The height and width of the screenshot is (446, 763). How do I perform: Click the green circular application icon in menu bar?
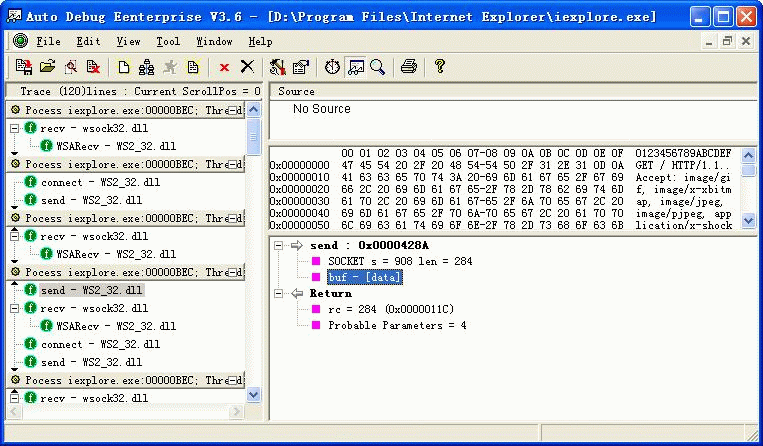tap(20, 40)
